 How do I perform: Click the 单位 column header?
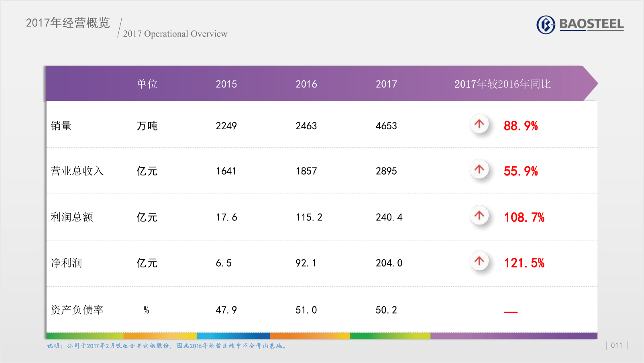(147, 84)
